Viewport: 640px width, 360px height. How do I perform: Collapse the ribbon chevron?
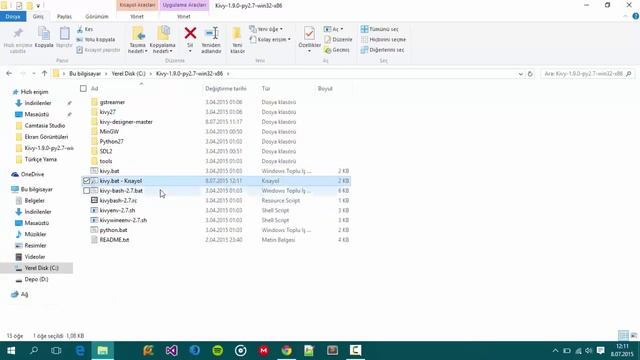[x=626, y=16]
